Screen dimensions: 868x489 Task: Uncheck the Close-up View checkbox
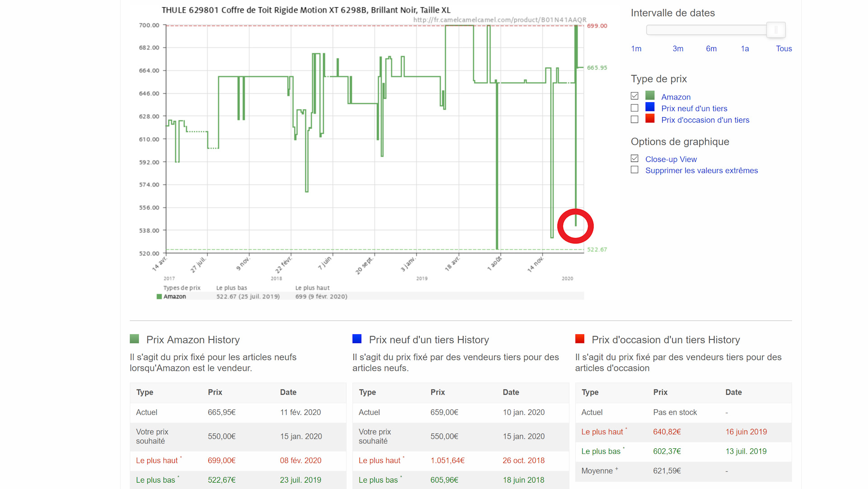[x=634, y=158]
